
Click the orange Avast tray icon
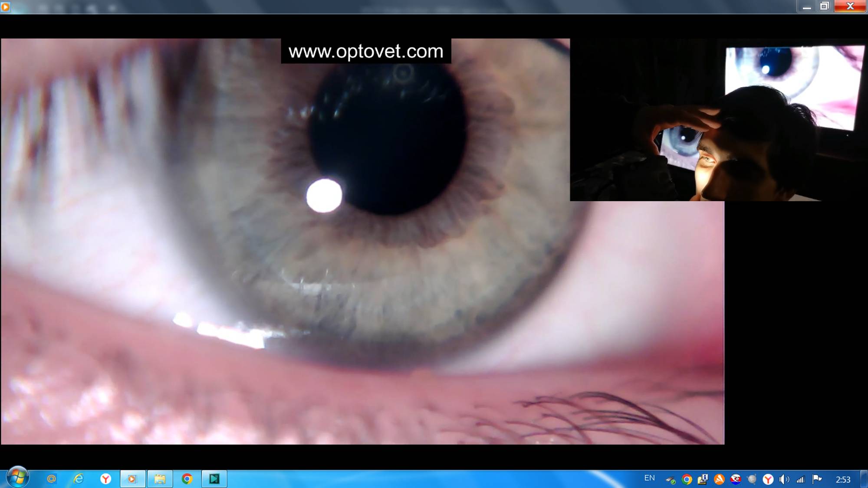(x=719, y=479)
